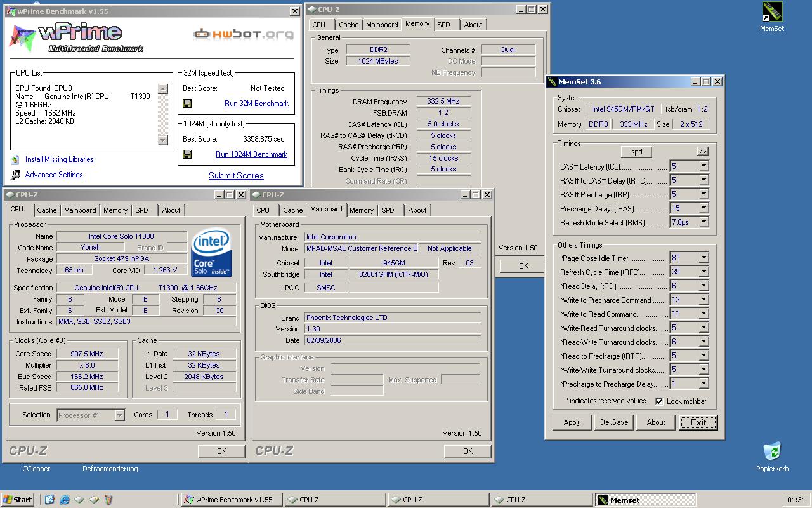
Task: Click Apply in MemSet
Action: [572, 422]
